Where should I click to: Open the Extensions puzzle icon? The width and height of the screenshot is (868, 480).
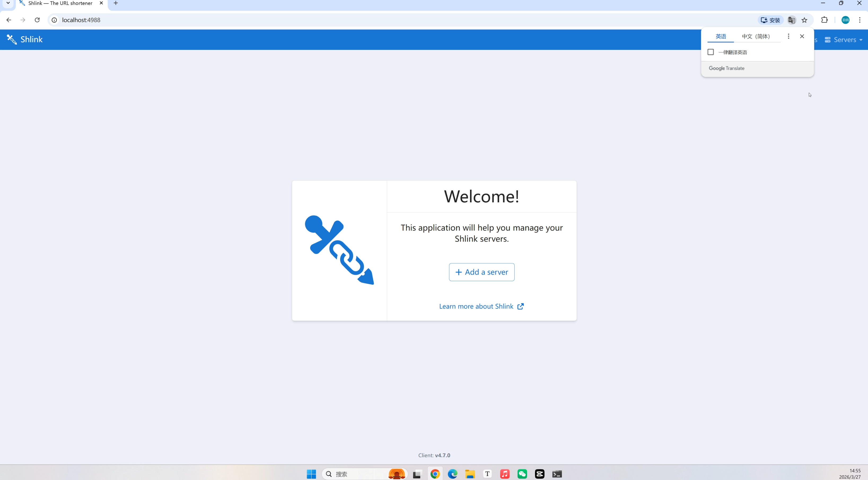(824, 20)
